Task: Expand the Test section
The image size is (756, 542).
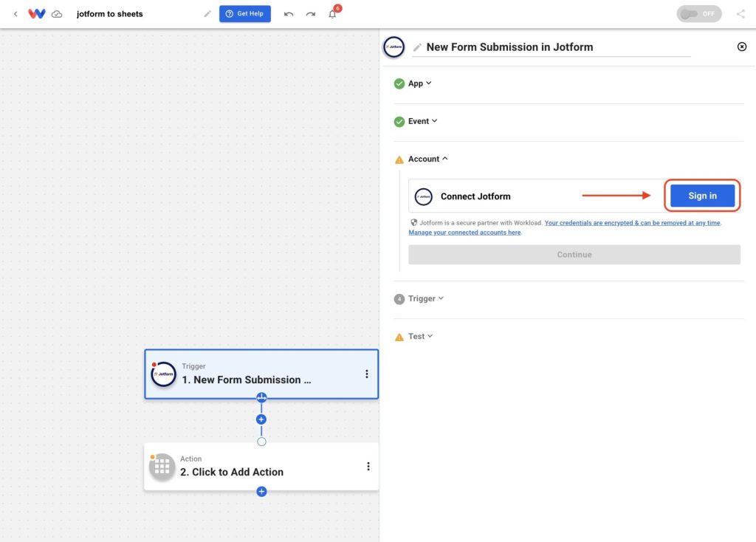Action: [420, 336]
